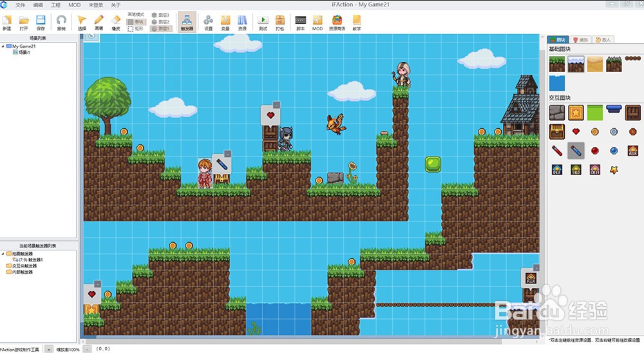Image resolution: width=644 pixels, height=353 pixels.
Task: Collapse the My Game21 project node
Action: pyautogui.click(x=3, y=46)
